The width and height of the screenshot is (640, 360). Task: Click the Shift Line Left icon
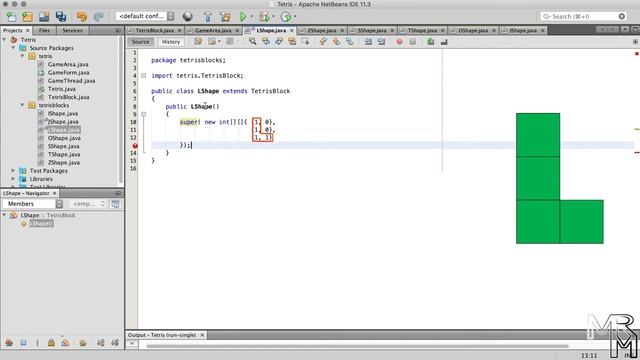pos(368,42)
